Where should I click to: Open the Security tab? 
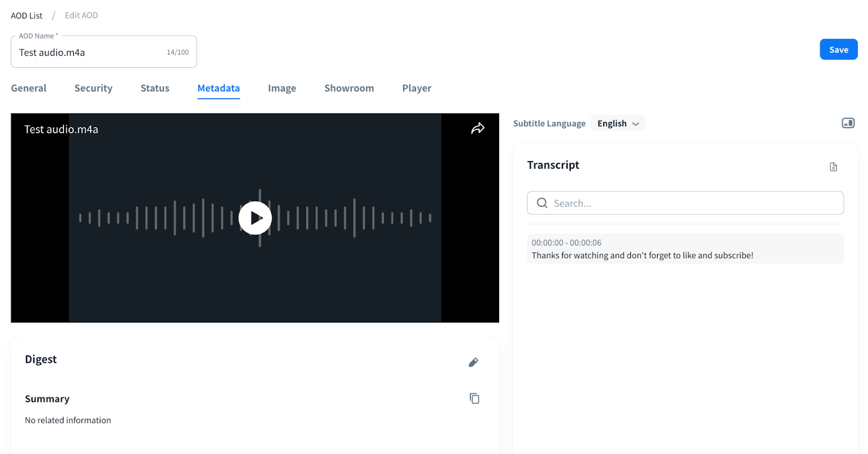pyautogui.click(x=93, y=88)
